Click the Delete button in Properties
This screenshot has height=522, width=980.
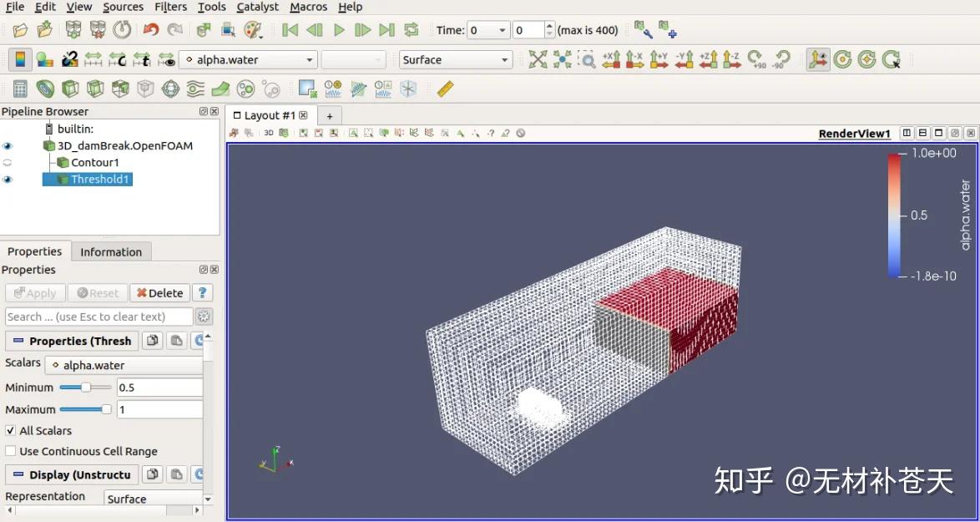[x=159, y=292]
